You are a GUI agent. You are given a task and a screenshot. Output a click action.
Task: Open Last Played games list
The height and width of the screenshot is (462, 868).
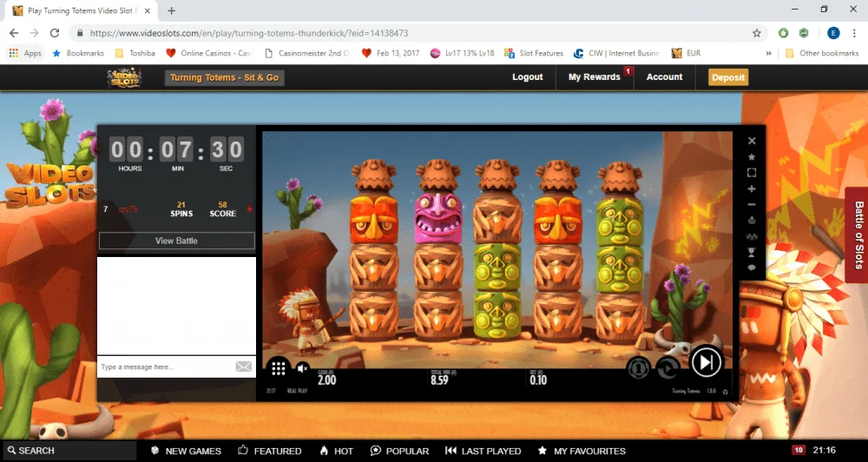coord(483,451)
